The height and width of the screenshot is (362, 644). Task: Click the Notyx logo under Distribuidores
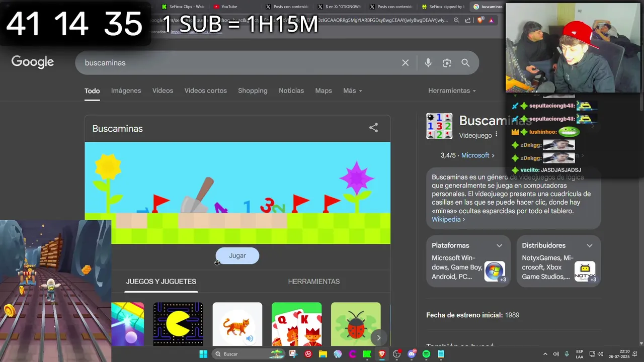(585, 271)
